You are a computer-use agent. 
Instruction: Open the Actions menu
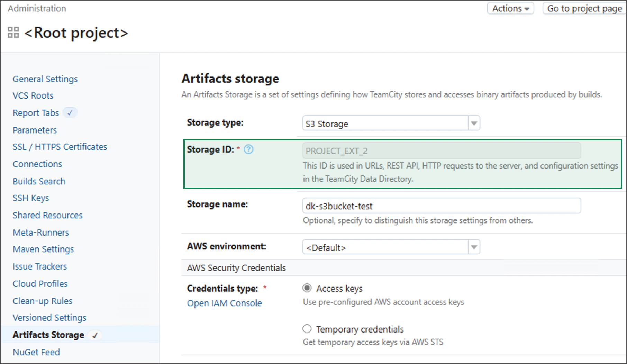tap(510, 8)
